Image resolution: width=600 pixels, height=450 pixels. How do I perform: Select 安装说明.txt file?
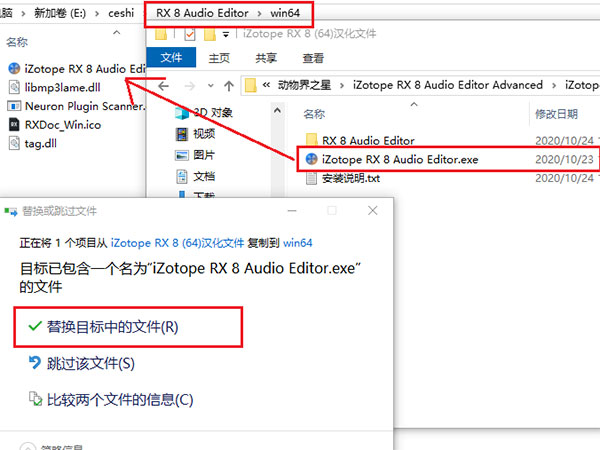click(x=342, y=178)
